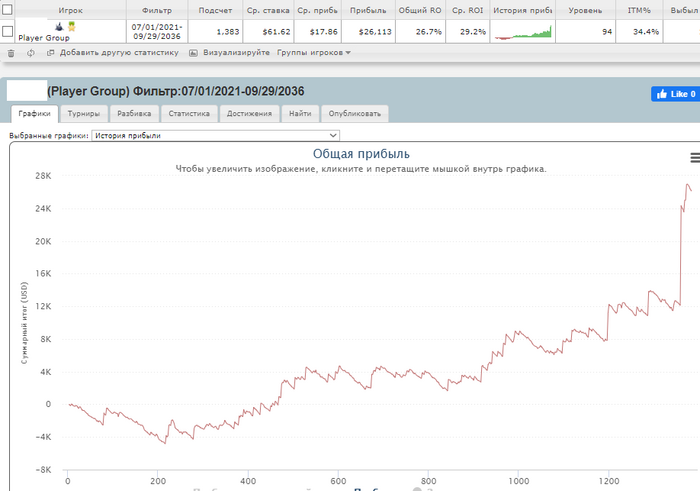Sort by the Ср. ROI column header

pyautogui.click(x=467, y=10)
